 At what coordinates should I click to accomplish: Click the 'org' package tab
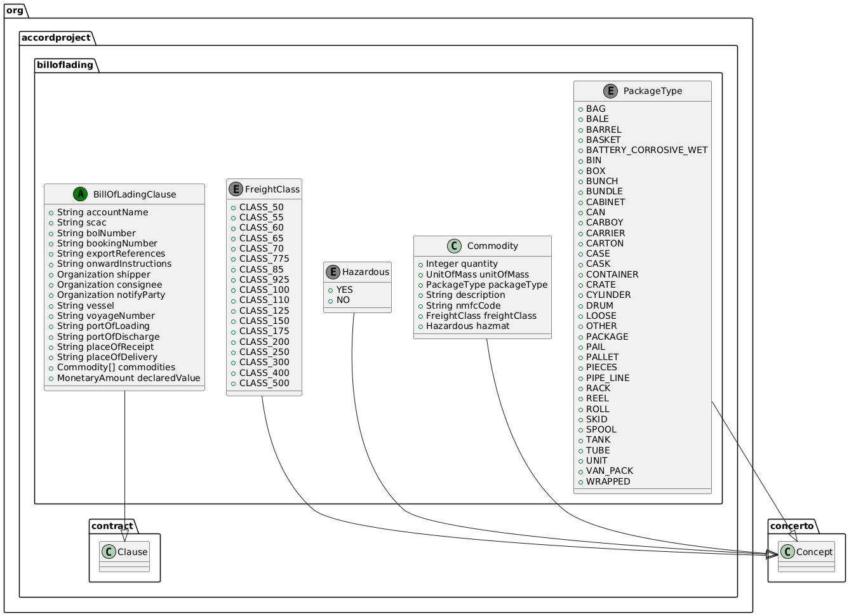14,10
